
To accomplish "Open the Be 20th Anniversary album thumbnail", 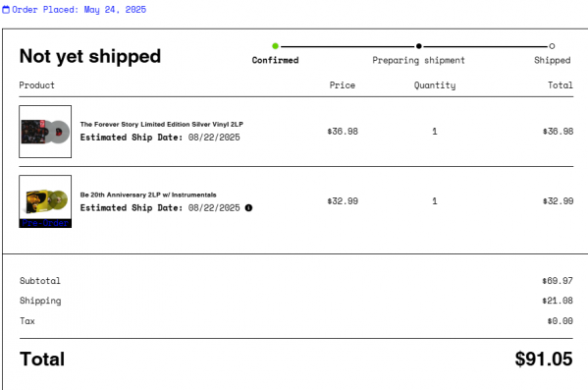I will (45, 197).
